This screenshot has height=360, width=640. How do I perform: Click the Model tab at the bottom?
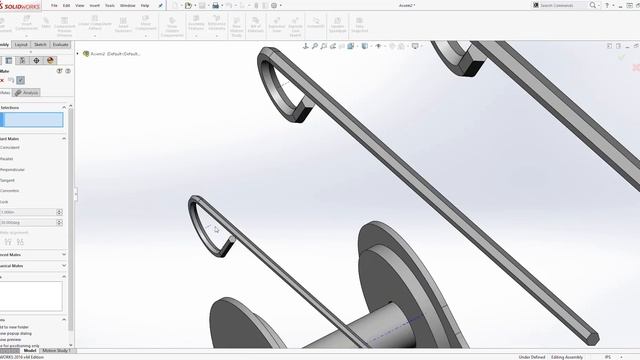[x=30, y=351]
